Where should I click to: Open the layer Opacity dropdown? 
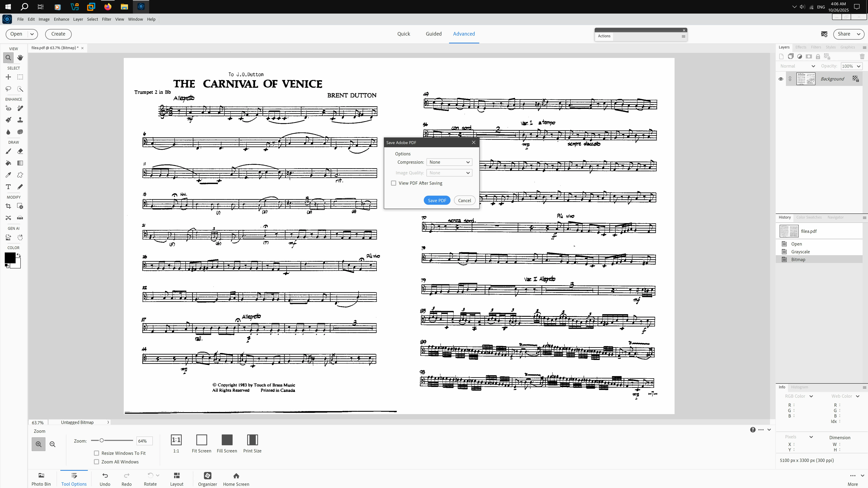point(859,66)
